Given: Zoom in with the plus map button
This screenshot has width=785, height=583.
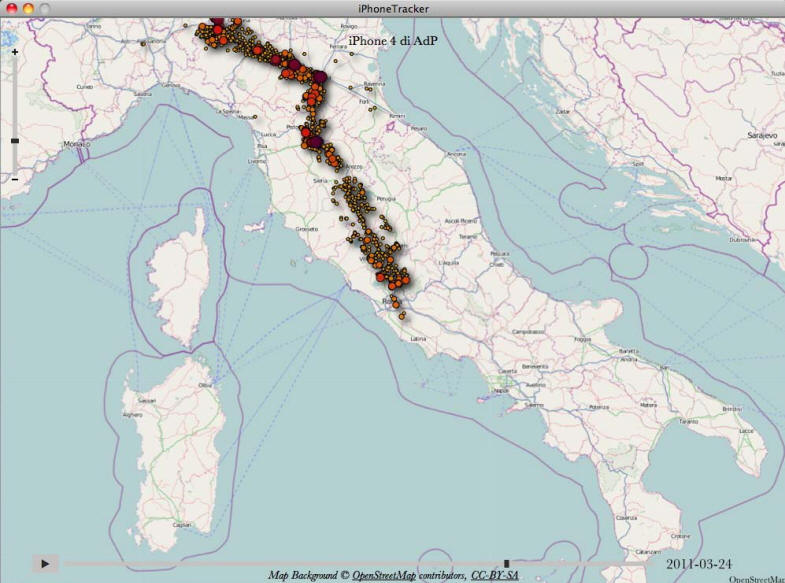Looking at the screenshot, I should [15, 52].
